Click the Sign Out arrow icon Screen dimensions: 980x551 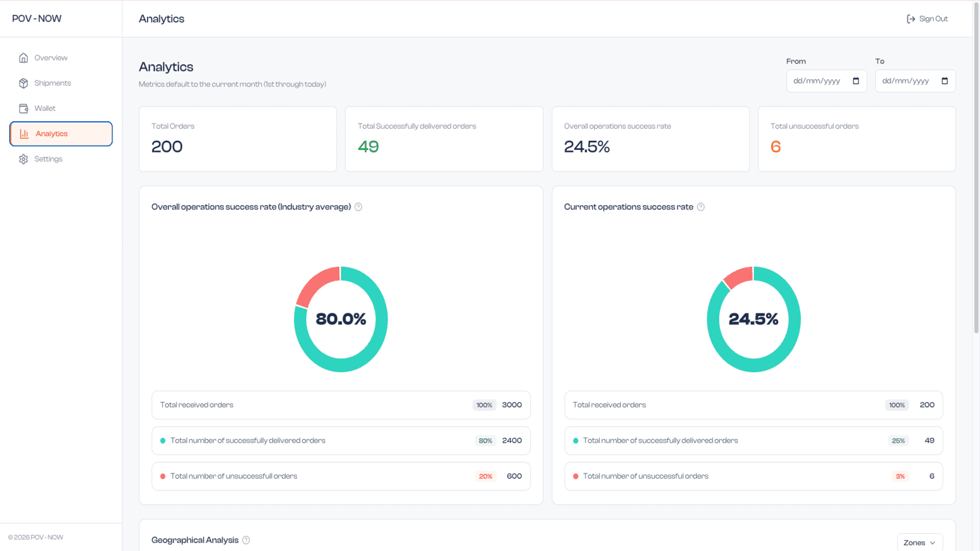(911, 19)
